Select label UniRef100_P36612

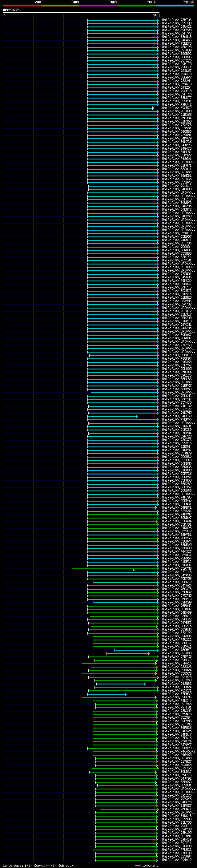[177, 616]
